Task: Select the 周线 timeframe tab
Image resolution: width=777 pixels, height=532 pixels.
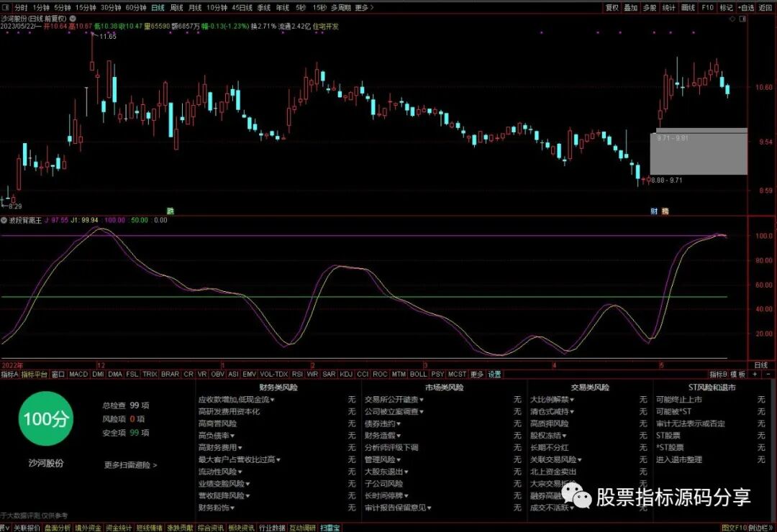Action: pos(176,7)
